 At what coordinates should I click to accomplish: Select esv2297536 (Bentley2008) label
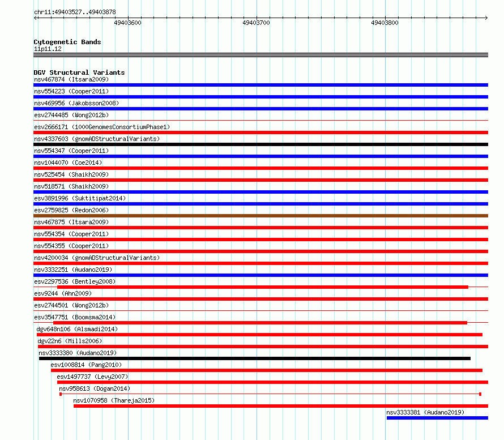pos(75,281)
